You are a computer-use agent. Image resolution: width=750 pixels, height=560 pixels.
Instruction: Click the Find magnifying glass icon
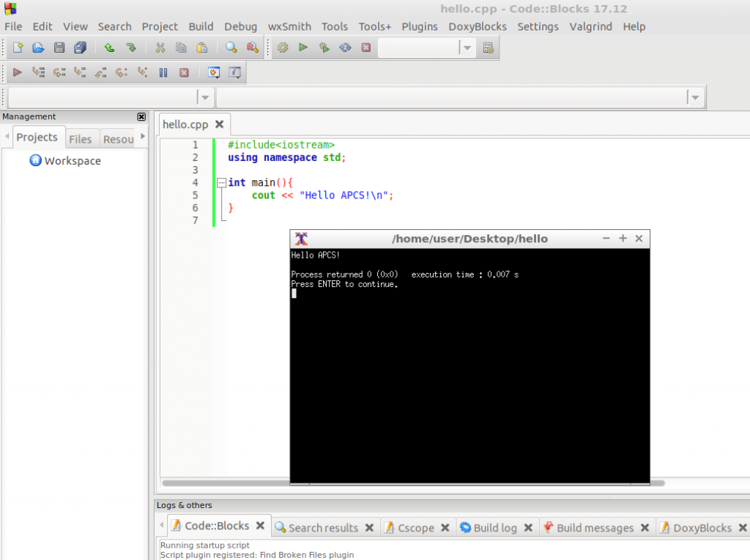231,48
